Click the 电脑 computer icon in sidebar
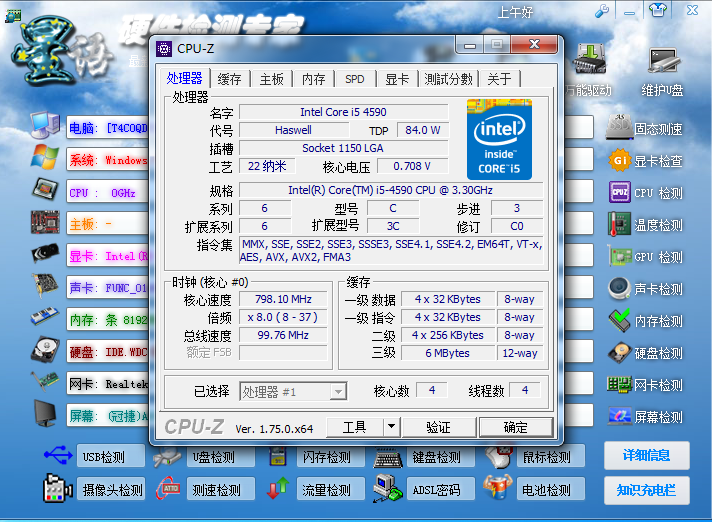Image resolution: width=712 pixels, height=522 pixels. [x=45, y=125]
